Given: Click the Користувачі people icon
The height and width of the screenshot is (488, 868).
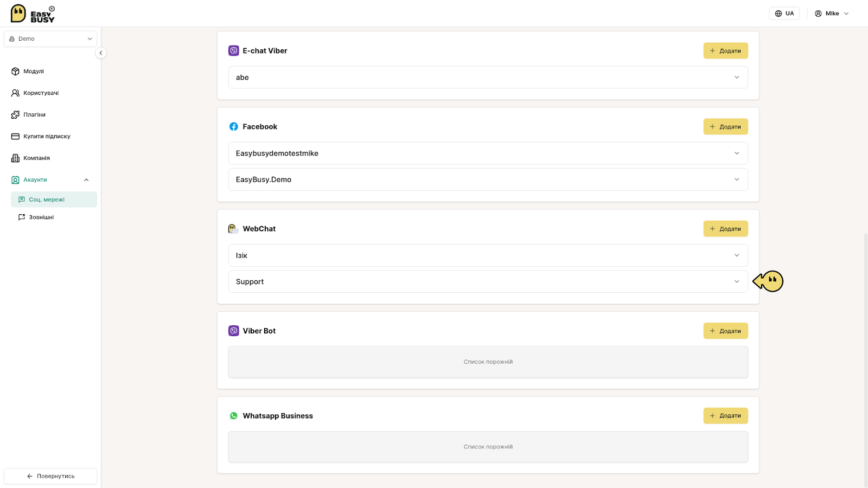Looking at the screenshot, I should pos(15,93).
